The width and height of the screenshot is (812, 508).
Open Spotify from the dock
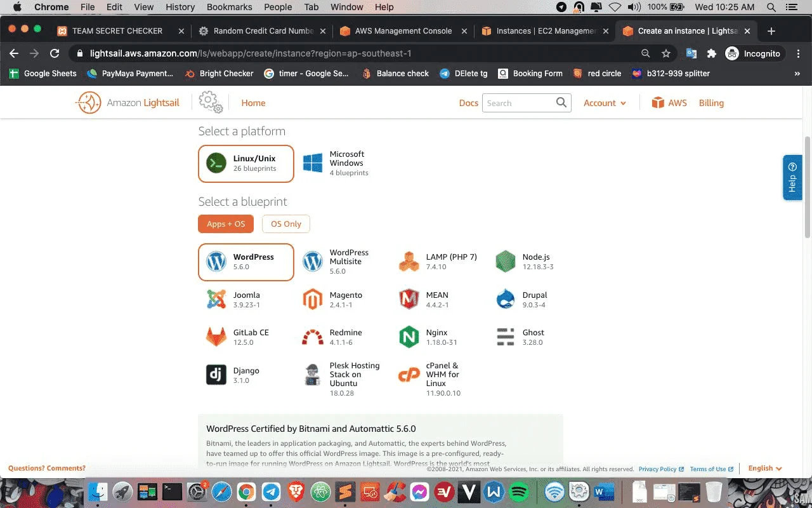pyautogui.click(x=520, y=491)
